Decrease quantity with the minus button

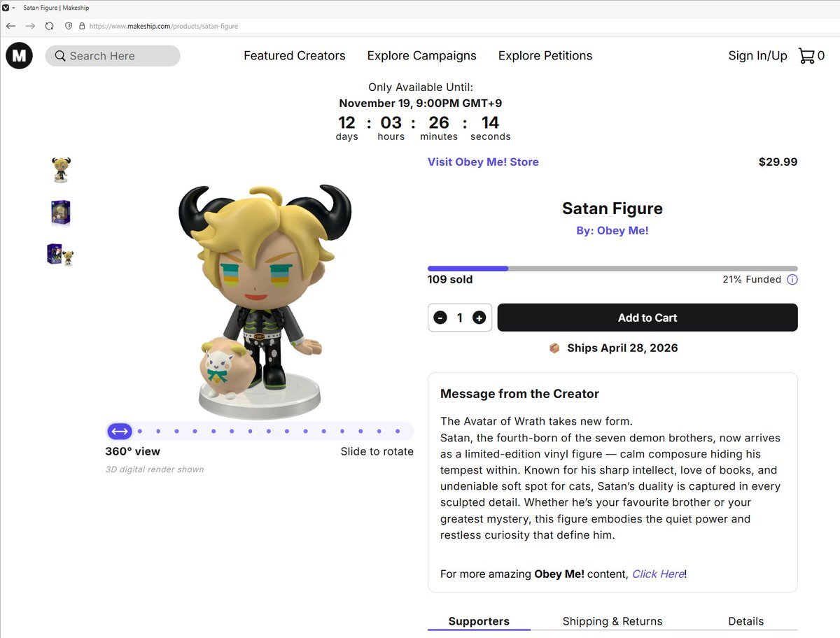point(440,318)
